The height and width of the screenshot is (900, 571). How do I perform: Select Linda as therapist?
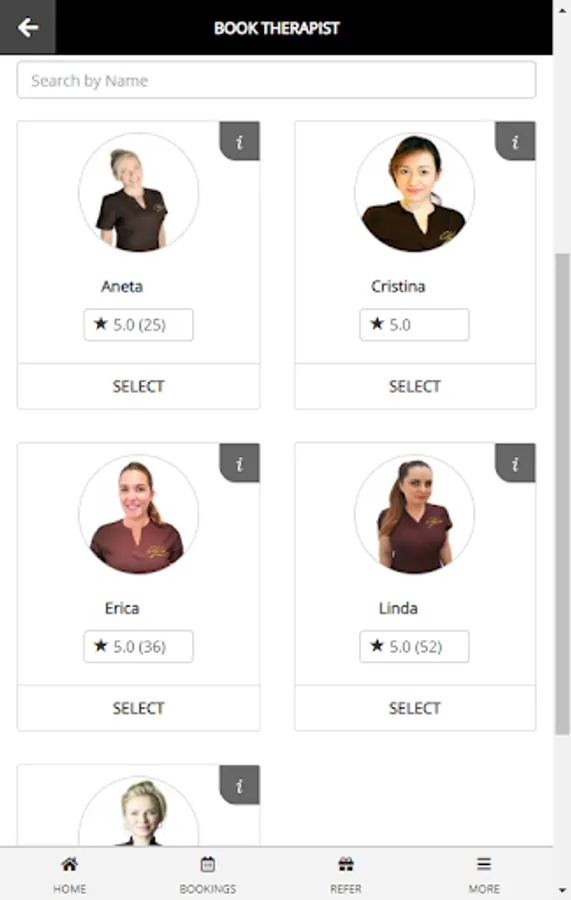coord(415,708)
